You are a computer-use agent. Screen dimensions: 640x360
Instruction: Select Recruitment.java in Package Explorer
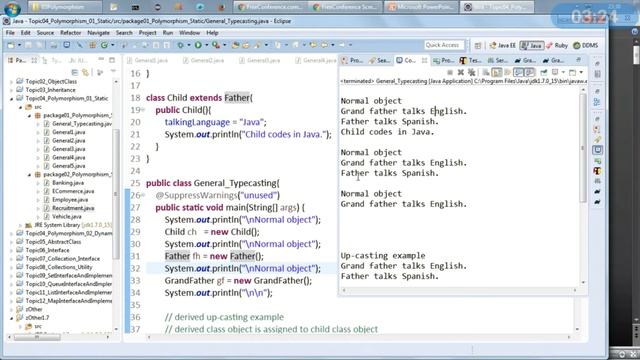(69, 208)
